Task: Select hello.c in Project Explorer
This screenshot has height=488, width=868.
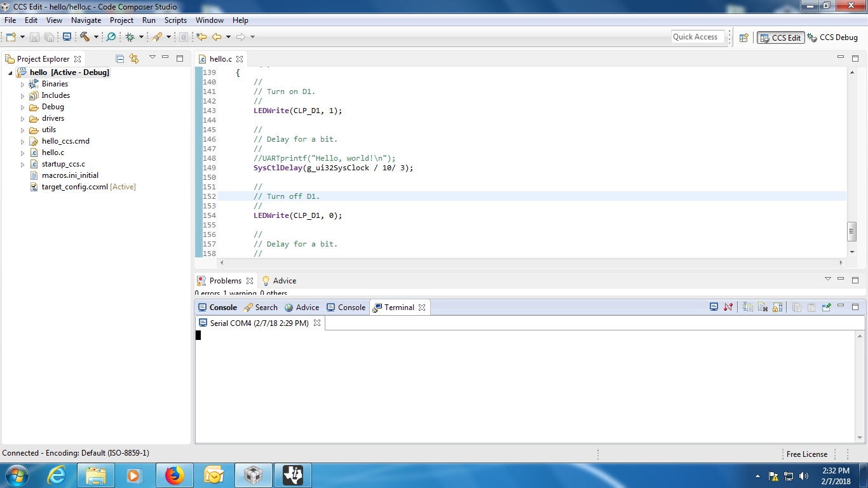Action: tap(53, 152)
